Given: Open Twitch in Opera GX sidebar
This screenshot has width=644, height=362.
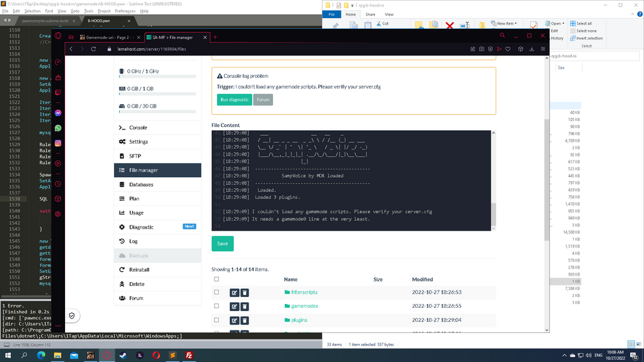Looking at the screenshot, I should [x=58, y=93].
